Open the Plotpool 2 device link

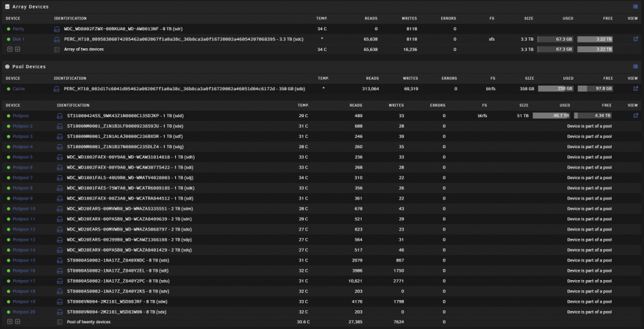coord(23,126)
